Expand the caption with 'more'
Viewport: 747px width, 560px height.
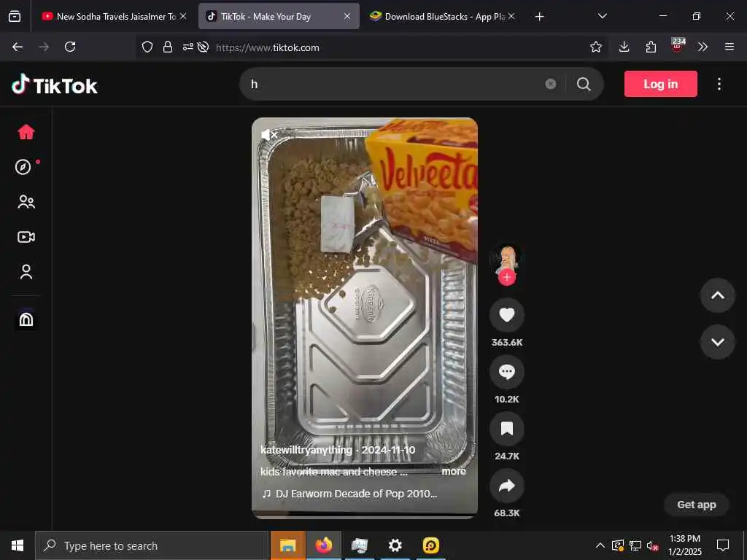[x=454, y=472]
